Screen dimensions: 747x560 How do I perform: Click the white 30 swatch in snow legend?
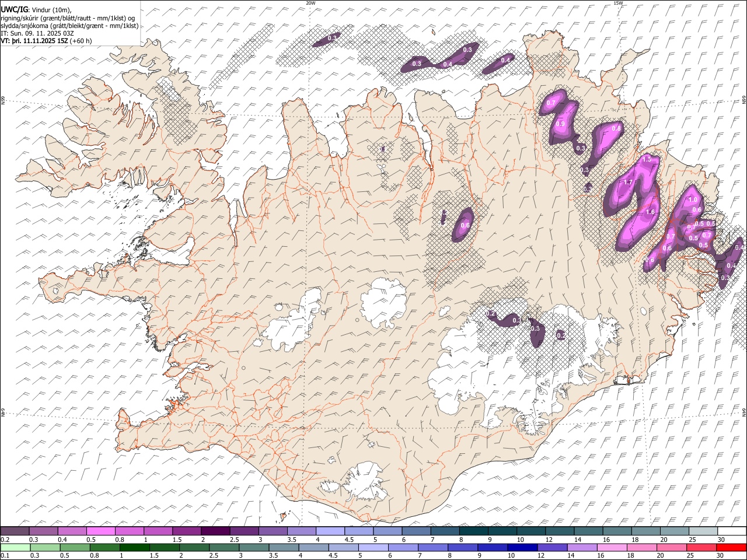coord(731,531)
